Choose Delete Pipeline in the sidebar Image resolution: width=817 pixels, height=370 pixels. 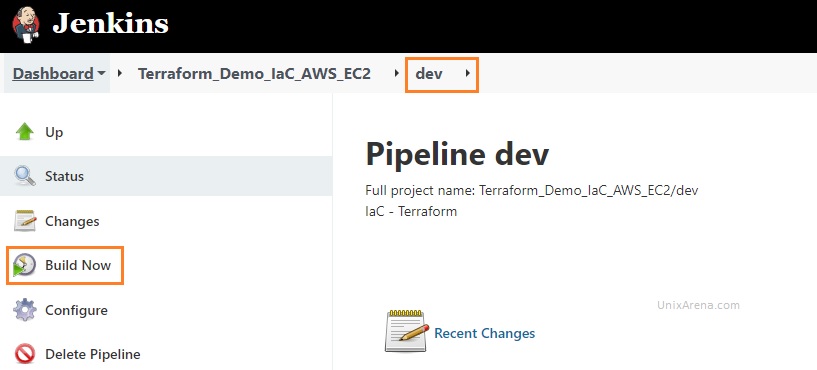click(93, 354)
